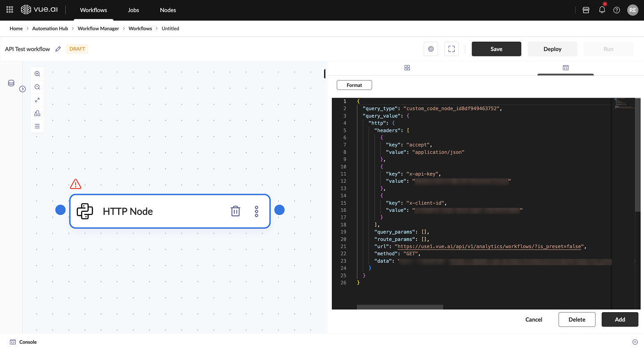Zoom in on the workflow canvas
This screenshot has height=348, width=644.
click(37, 74)
